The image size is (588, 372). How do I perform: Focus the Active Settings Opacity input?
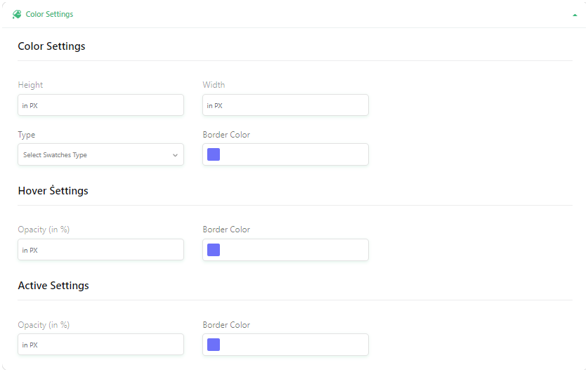(101, 345)
